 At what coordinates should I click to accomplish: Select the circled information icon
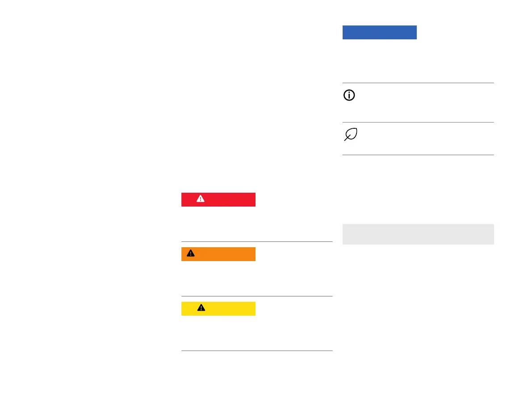point(349,96)
